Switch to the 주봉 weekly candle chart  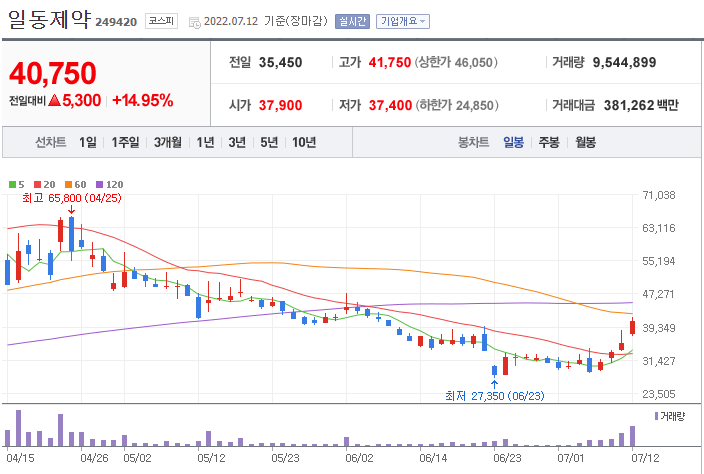(549, 142)
